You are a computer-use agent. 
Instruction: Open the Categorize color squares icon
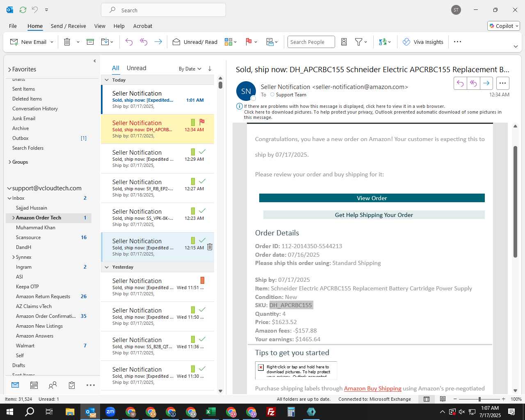click(x=228, y=42)
